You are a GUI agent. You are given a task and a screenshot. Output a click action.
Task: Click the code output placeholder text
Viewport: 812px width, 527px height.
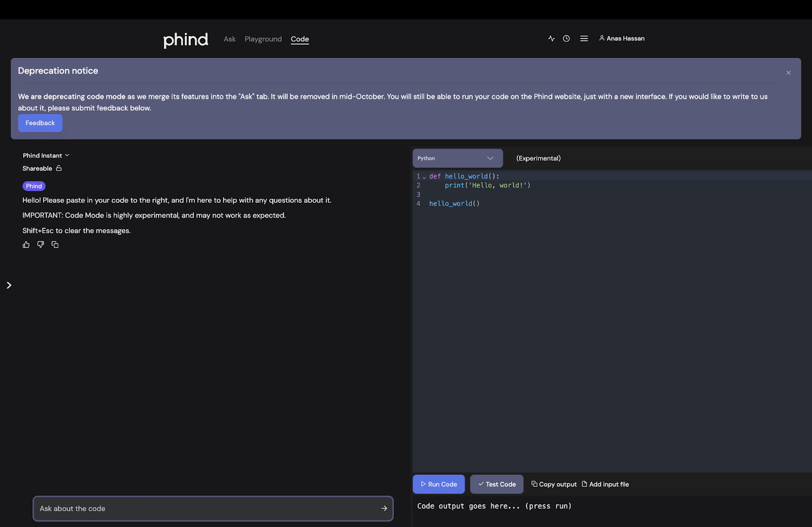(x=494, y=506)
